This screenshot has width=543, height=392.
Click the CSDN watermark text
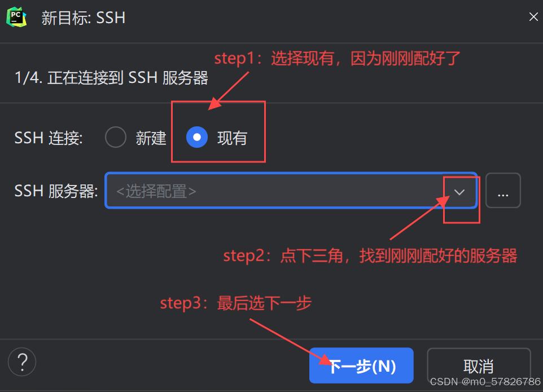[485, 382]
